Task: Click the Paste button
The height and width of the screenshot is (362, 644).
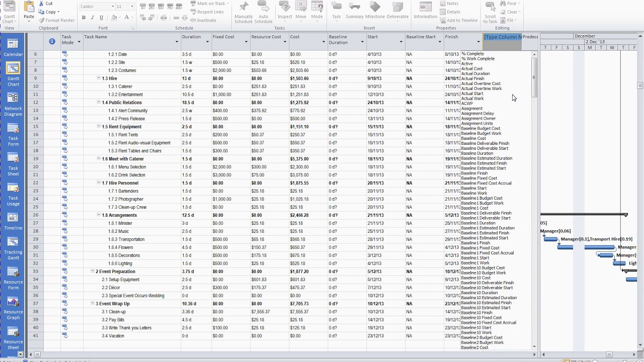Action: pos(29,11)
